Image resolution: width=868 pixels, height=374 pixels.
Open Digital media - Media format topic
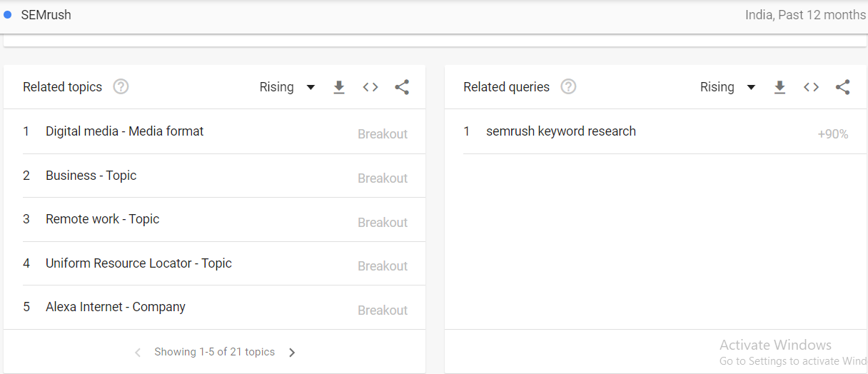[125, 131]
